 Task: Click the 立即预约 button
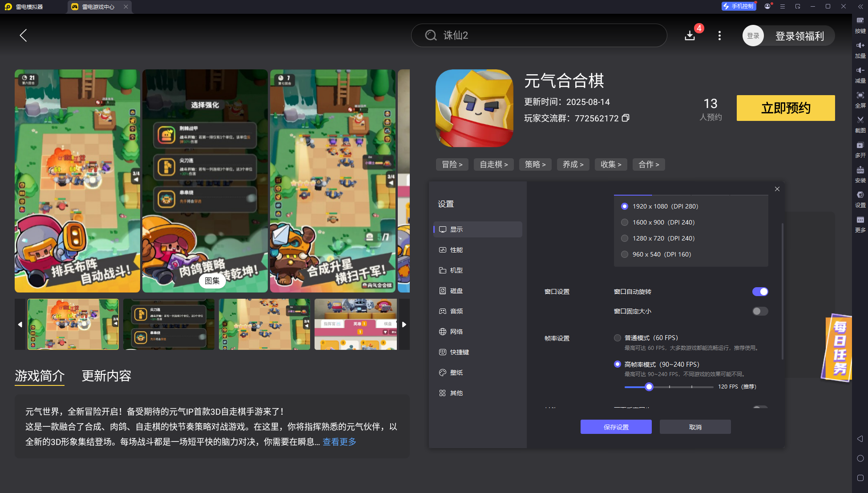786,108
